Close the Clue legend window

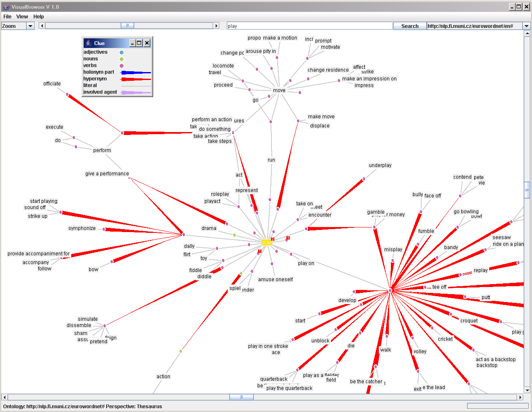pos(147,43)
